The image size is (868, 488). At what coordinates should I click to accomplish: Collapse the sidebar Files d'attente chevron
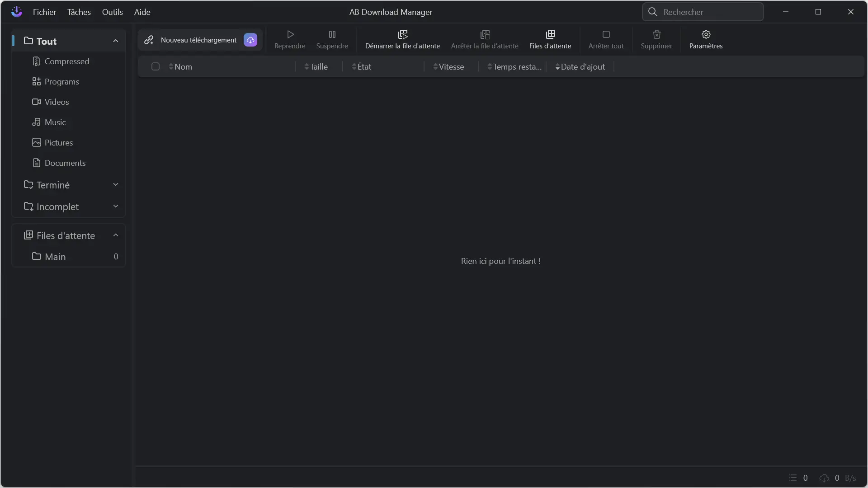tap(116, 235)
